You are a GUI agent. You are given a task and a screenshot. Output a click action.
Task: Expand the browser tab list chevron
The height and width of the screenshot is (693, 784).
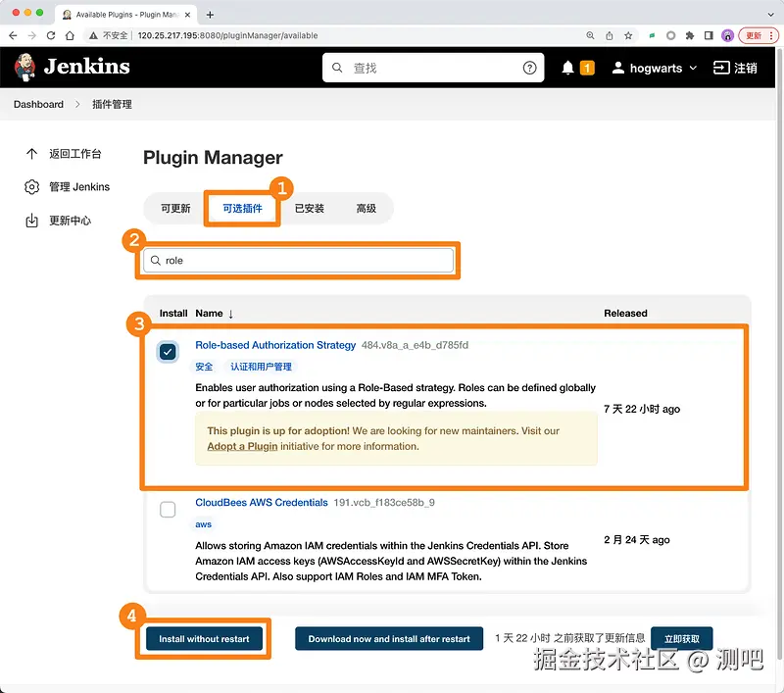point(770,15)
